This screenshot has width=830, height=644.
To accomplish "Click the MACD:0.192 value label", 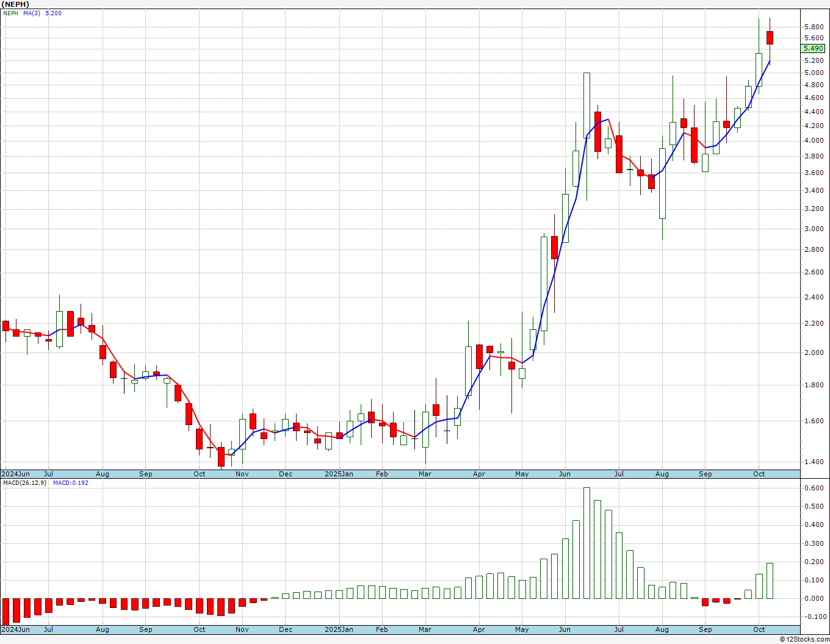I will [x=70, y=482].
